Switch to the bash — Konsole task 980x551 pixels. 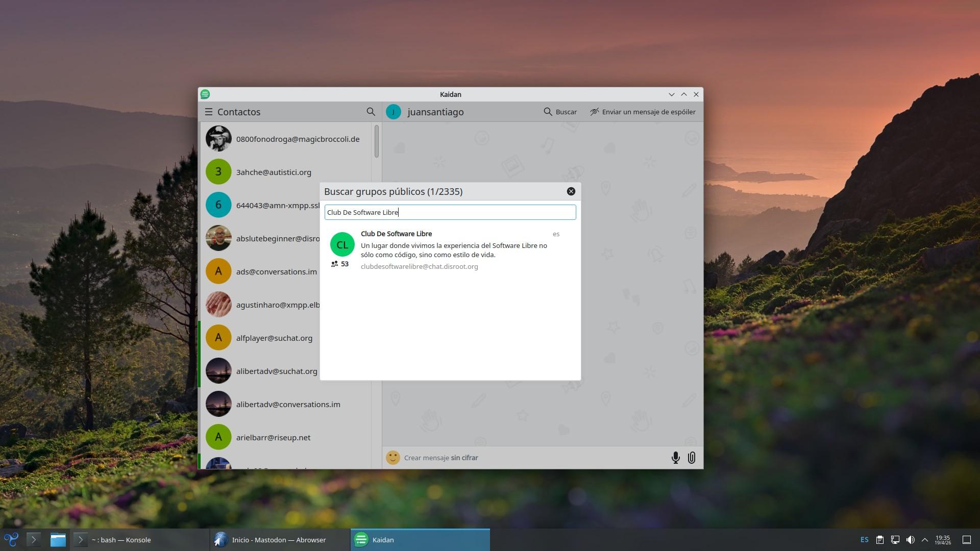click(x=139, y=540)
